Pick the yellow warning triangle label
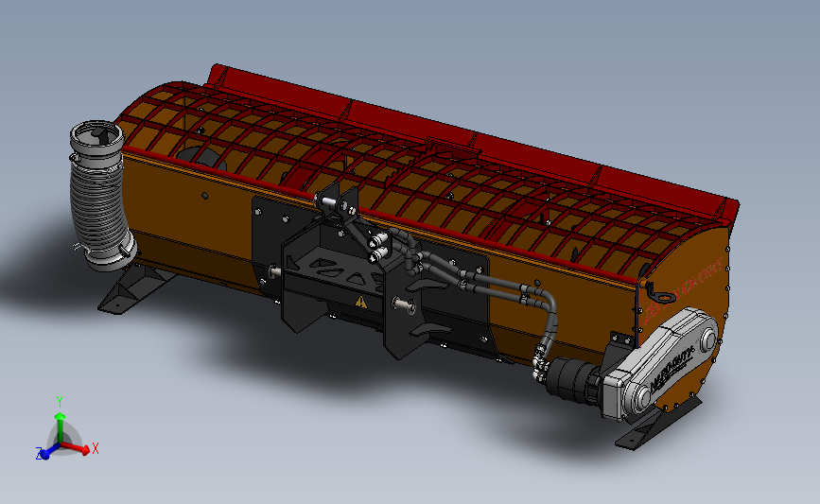The width and height of the screenshot is (820, 504). point(361,301)
